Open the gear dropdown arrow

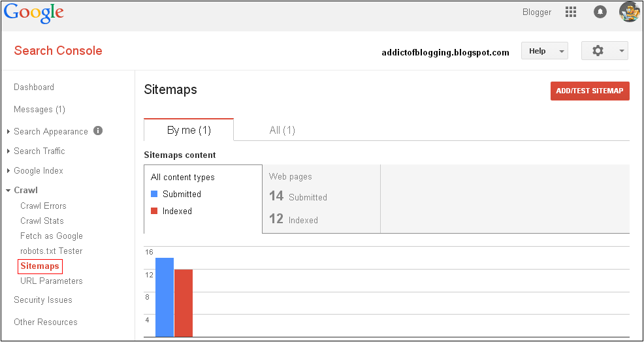621,51
